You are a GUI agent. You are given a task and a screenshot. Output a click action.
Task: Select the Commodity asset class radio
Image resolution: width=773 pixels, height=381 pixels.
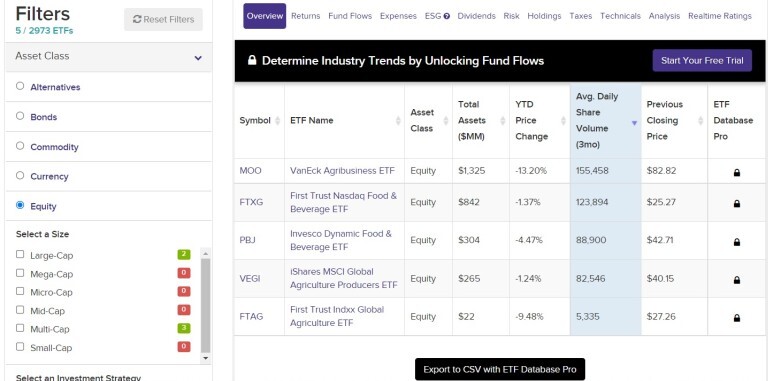coord(20,146)
